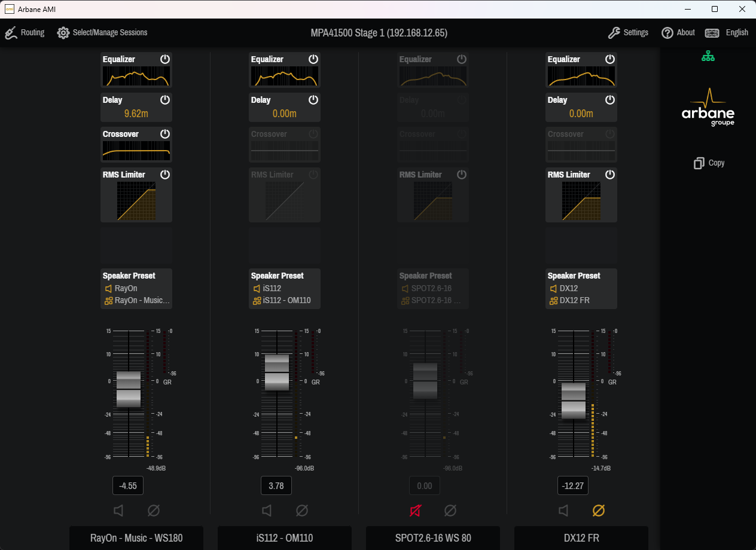756x550 pixels.
Task: Select DX12 FR channel label
Action: [581, 538]
